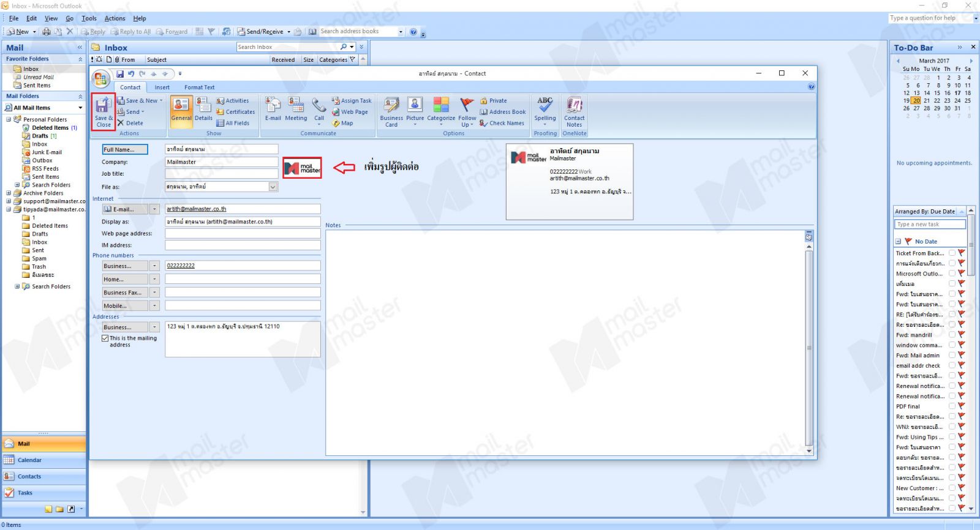Select the General view button
The height and width of the screenshot is (530, 980).
click(181, 110)
